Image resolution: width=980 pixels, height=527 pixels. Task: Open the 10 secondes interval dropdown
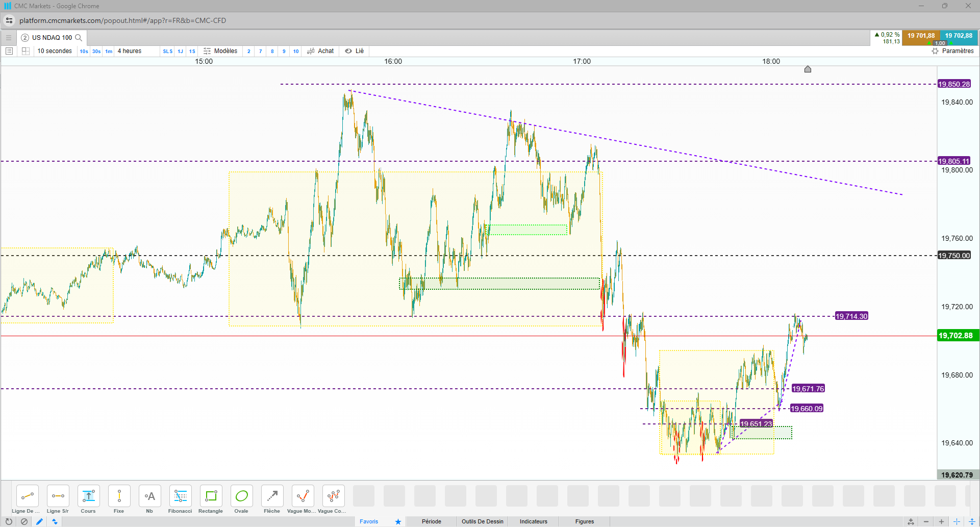55,51
